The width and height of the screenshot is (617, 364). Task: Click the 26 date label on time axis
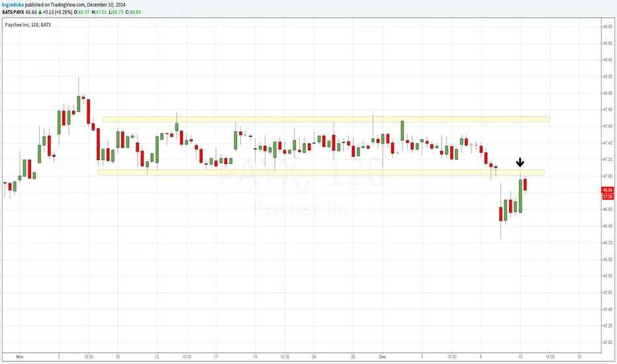click(x=353, y=357)
